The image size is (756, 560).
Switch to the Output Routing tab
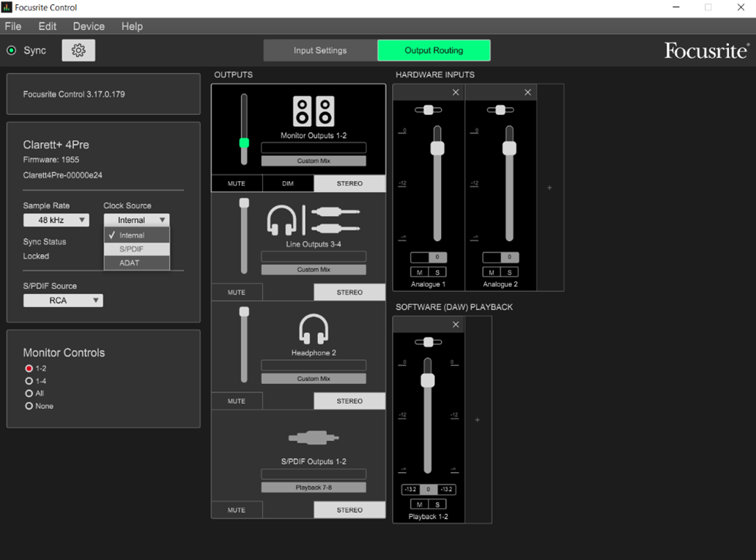[x=434, y=50]
